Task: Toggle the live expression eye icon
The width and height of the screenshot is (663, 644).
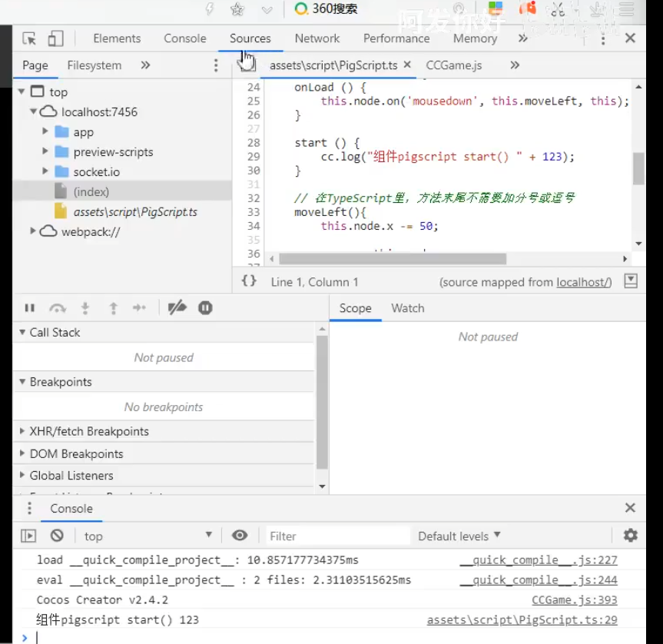Action: pyautogui.click(x=240, y=536)
